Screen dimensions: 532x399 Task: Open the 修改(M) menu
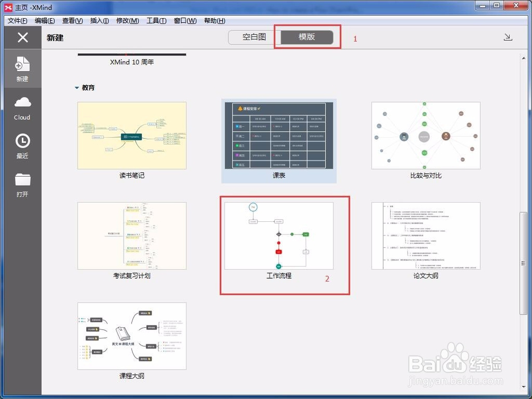128,21
